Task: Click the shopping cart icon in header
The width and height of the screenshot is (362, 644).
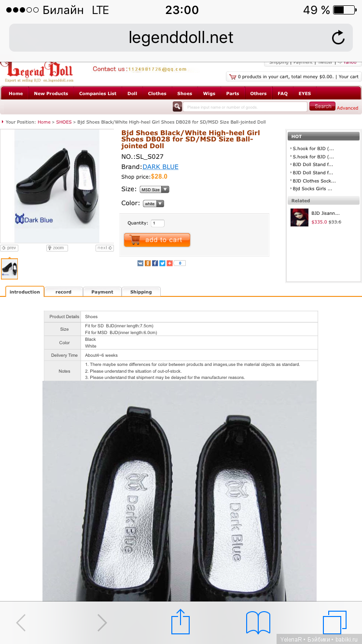Action: point(233,77)
